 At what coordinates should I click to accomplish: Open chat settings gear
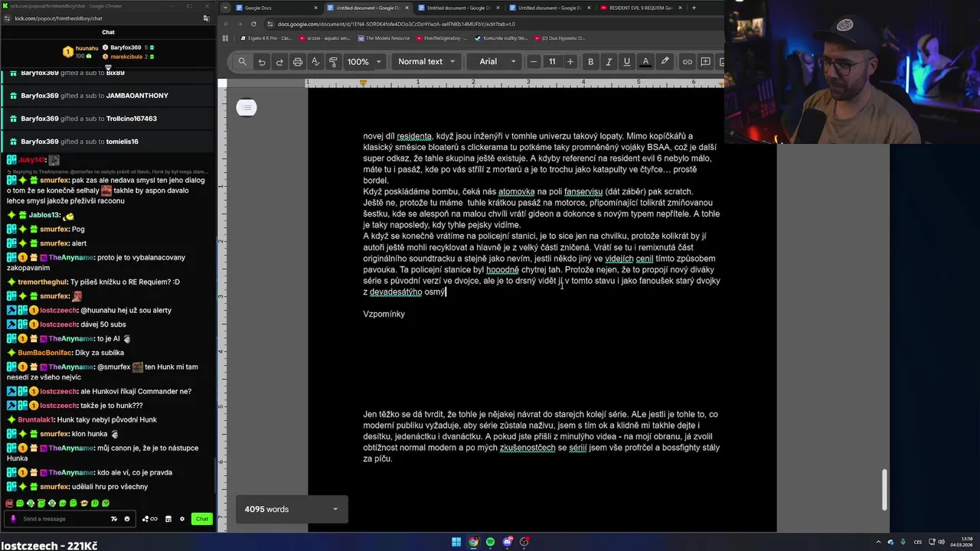[x=182, y=519]
